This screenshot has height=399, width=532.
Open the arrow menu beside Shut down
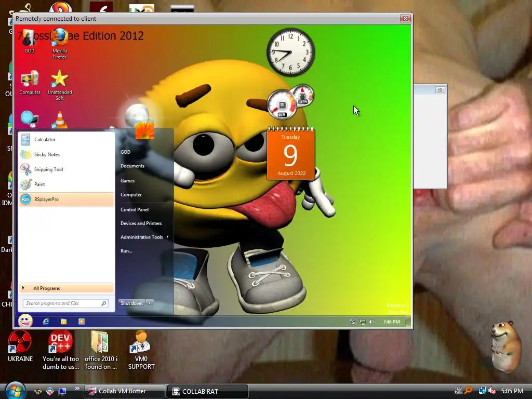click(x=150, y=303)
